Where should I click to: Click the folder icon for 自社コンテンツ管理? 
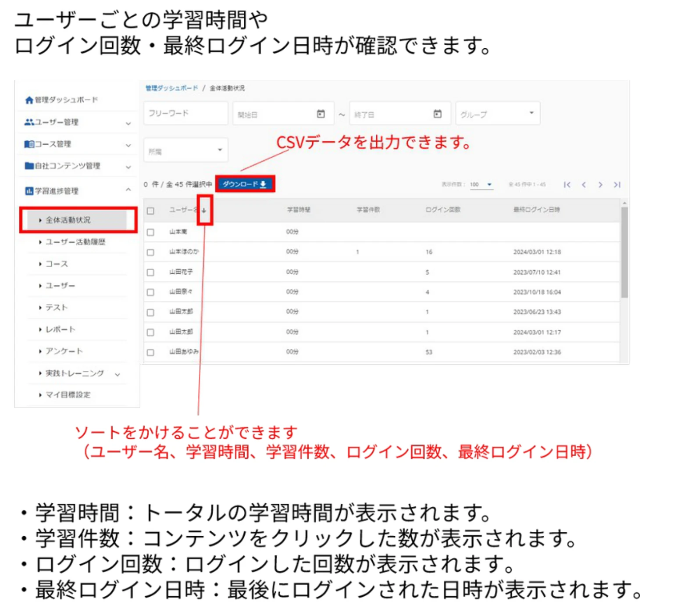[29, 166]
